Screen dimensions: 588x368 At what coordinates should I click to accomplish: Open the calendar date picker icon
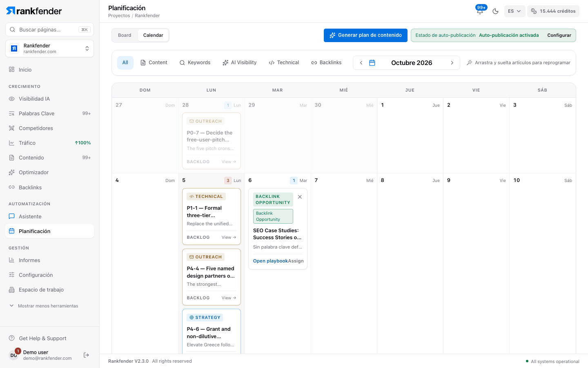click(372, 63)
